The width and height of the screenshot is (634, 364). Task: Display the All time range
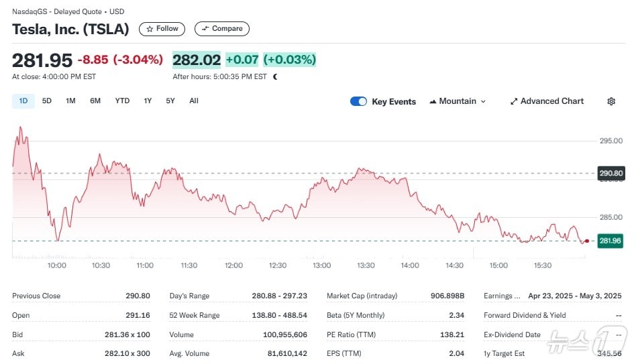point(194,101)
